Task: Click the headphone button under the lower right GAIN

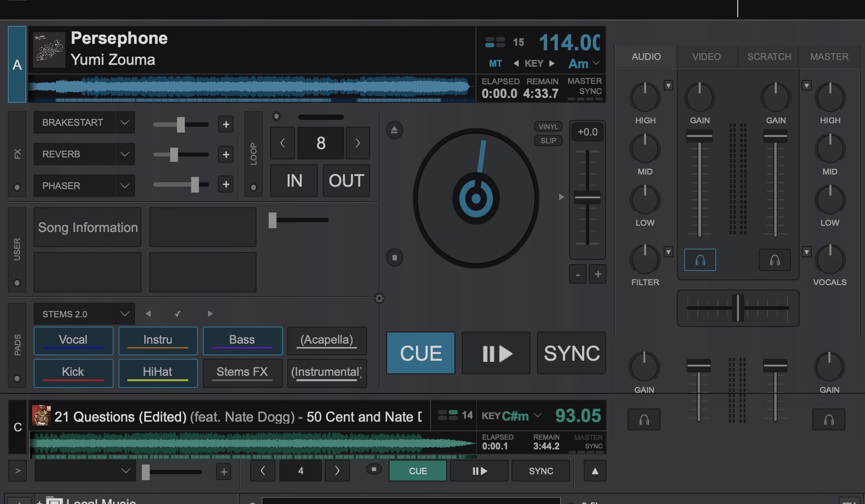Action: tap(829, 419)
